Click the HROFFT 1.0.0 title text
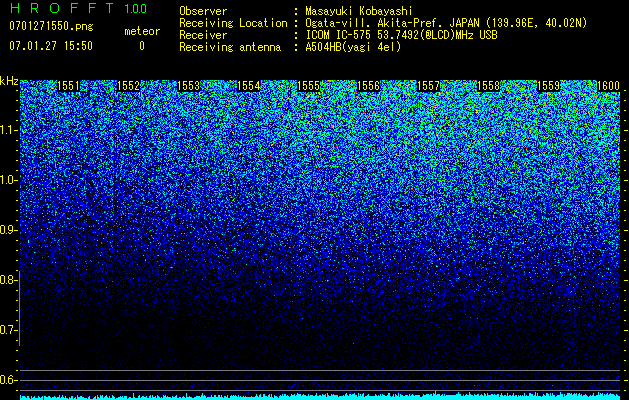629x400 pixels. coord(78,8)
